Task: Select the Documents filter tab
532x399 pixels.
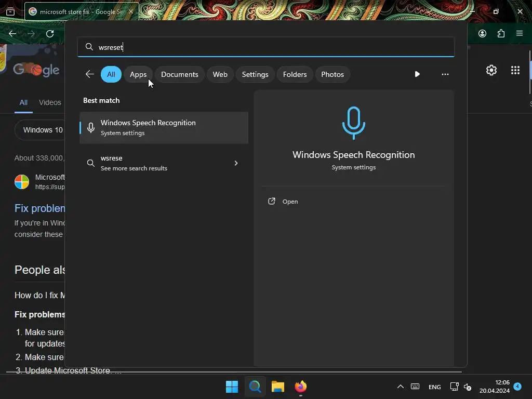Action: pyautogui.click(x=179, y=74)
